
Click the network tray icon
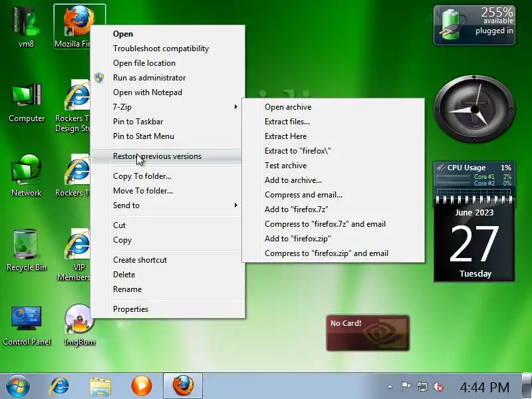coord(422,386)
